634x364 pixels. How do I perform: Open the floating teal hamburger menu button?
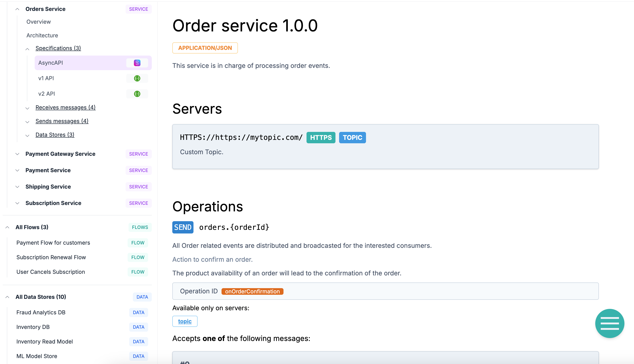609,323
